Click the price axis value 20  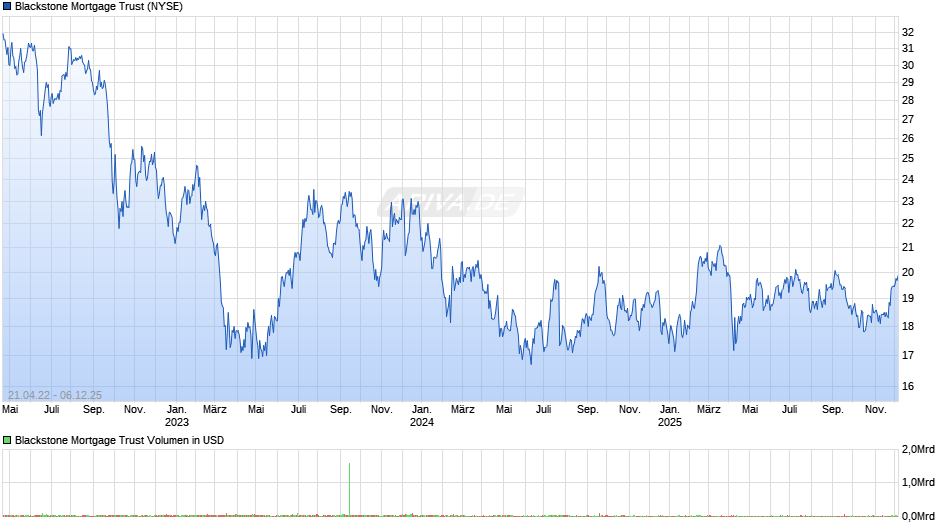pos(908,272)
